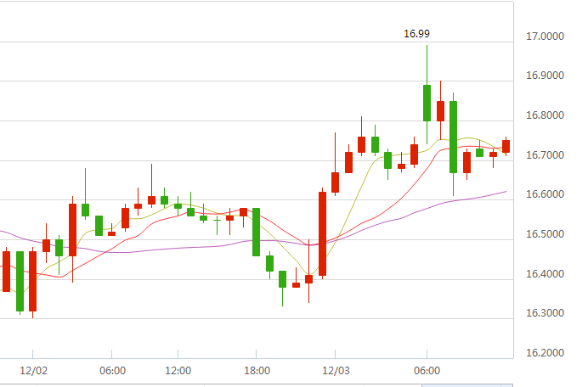This screenshot has width=588, height=387.
Task: Click the 16.8000 price axis label
Action: [546, 116]
